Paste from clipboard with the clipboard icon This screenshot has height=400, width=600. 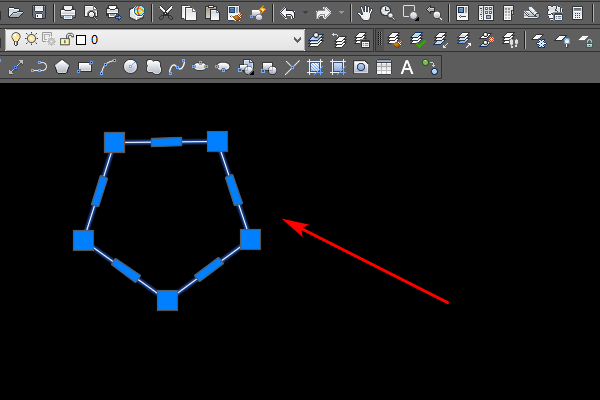[x=212, y=13]
